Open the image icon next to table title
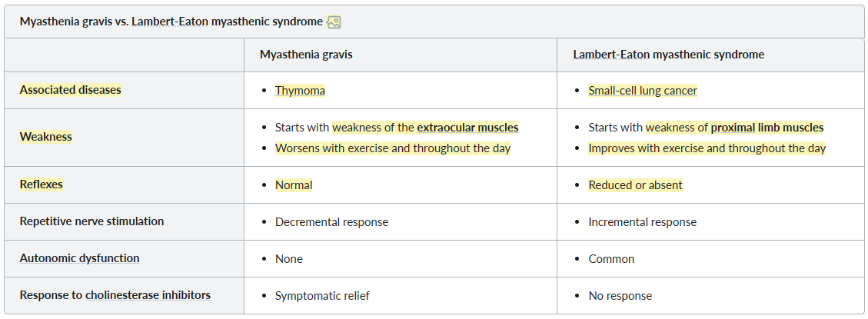This screenshot has width=868, height=319. coord(334,22)
